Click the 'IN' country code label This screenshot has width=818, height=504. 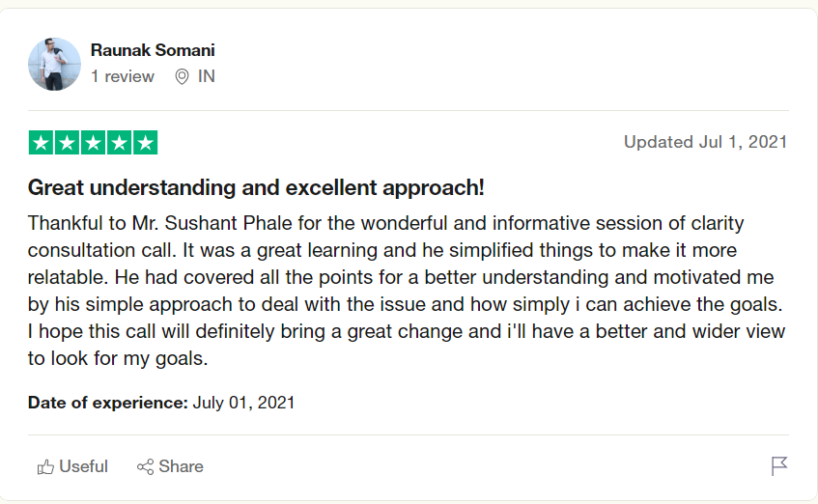point(207,77)
